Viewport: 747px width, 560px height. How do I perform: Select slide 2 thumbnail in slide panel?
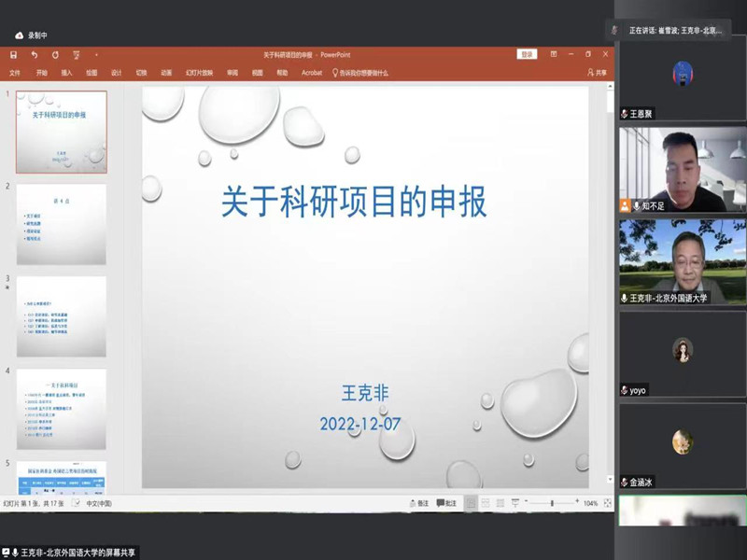[x=62, y=224]
